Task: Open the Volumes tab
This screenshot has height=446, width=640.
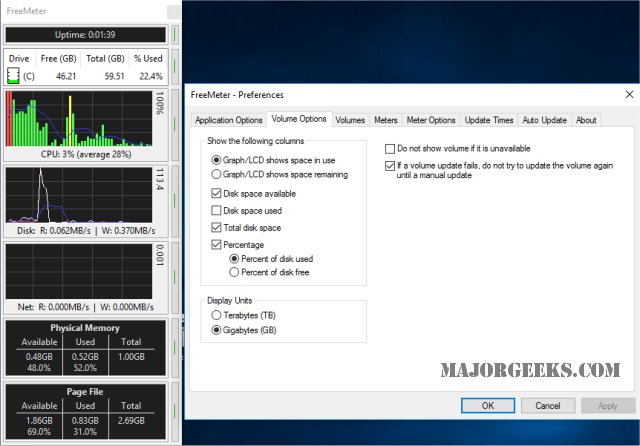Action: (350, 120)
